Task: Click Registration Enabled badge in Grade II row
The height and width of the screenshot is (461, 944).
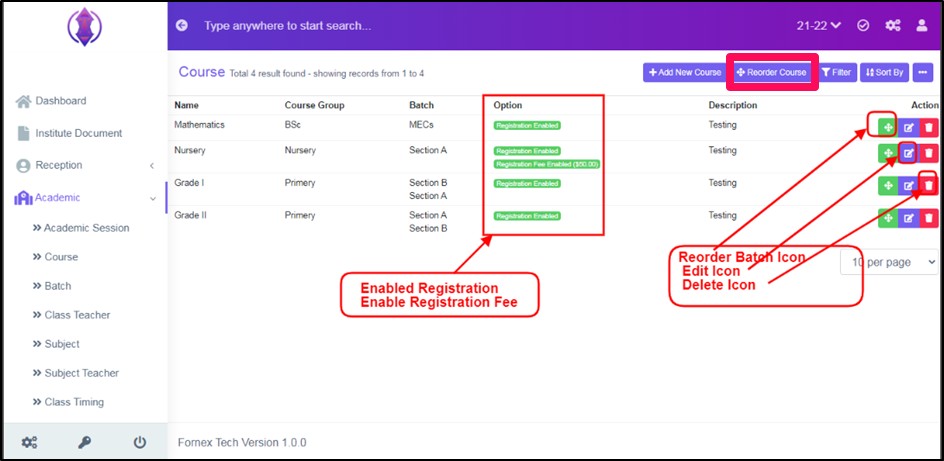Action: pyautogui.click(x=527, y=215)
